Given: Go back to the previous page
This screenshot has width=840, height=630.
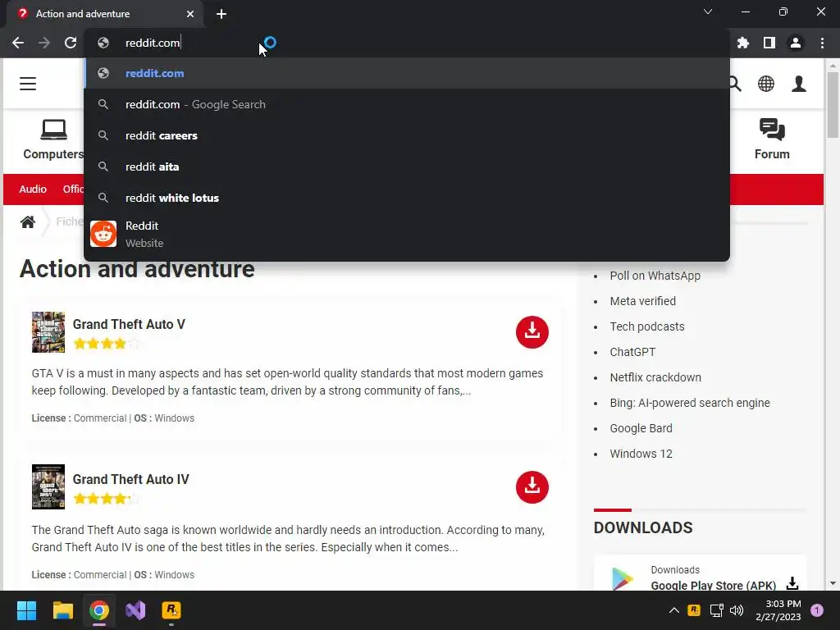Looking at the screenshot, I should click(x=18, y=43).
